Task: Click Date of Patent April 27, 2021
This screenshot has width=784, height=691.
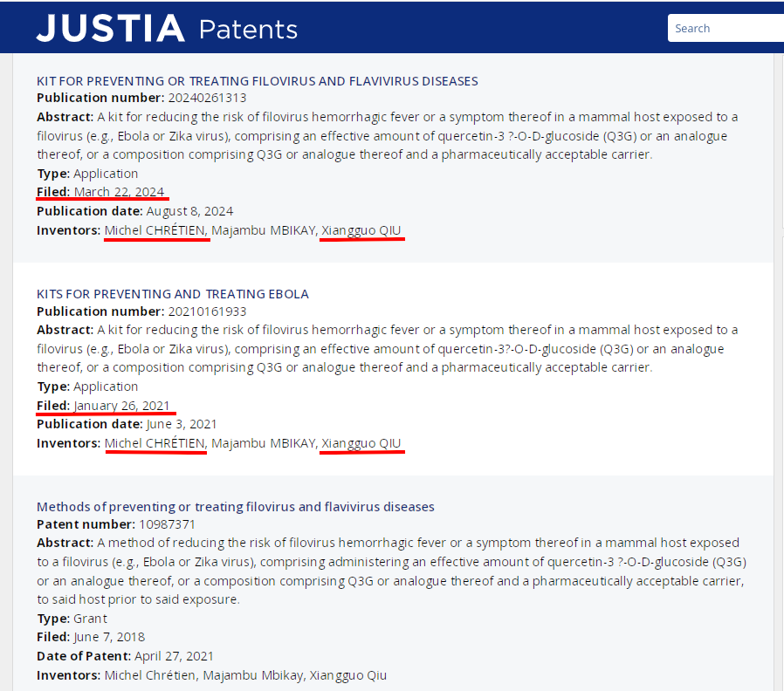Action: pyautogui.click(x=174, y=656)
